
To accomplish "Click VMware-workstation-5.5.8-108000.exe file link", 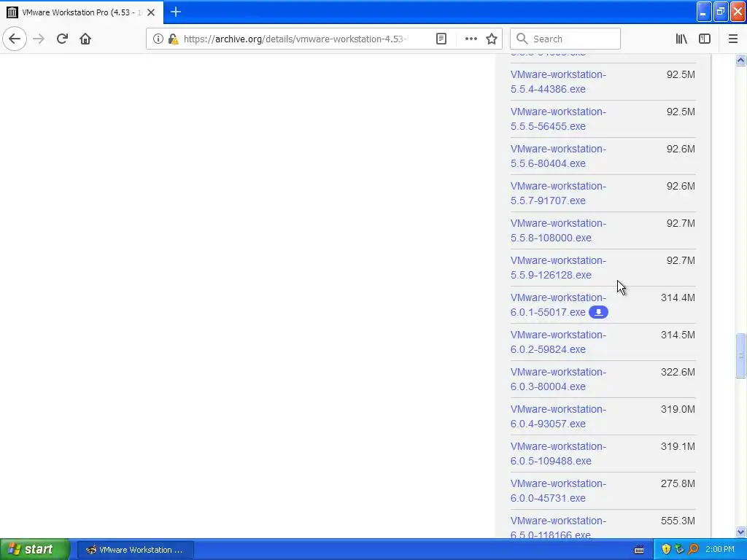I will point(558,230).
